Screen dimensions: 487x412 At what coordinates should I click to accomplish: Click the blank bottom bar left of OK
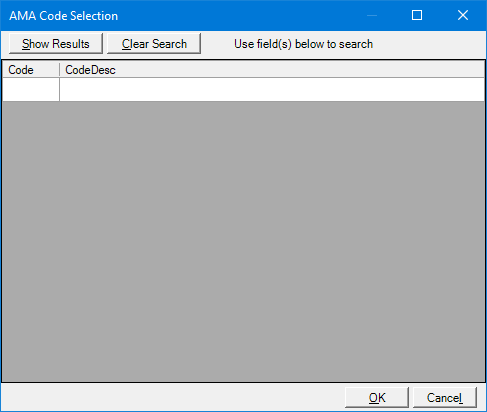[173, 397]
